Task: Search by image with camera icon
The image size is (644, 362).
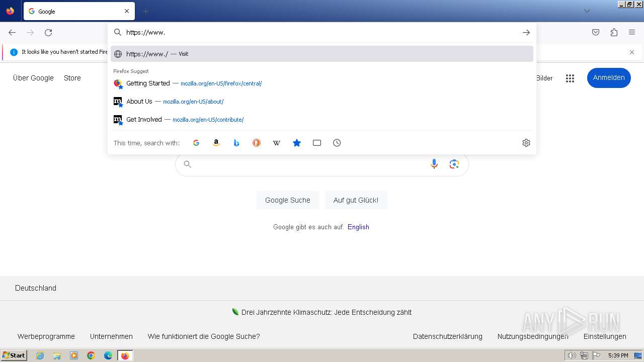Action: [454, 164]
